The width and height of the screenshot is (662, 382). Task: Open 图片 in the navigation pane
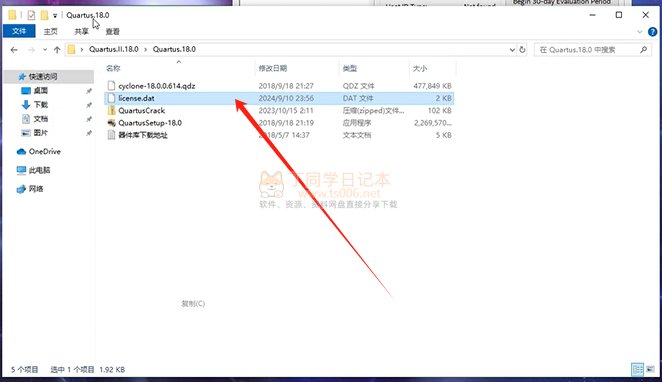(41, 133)
